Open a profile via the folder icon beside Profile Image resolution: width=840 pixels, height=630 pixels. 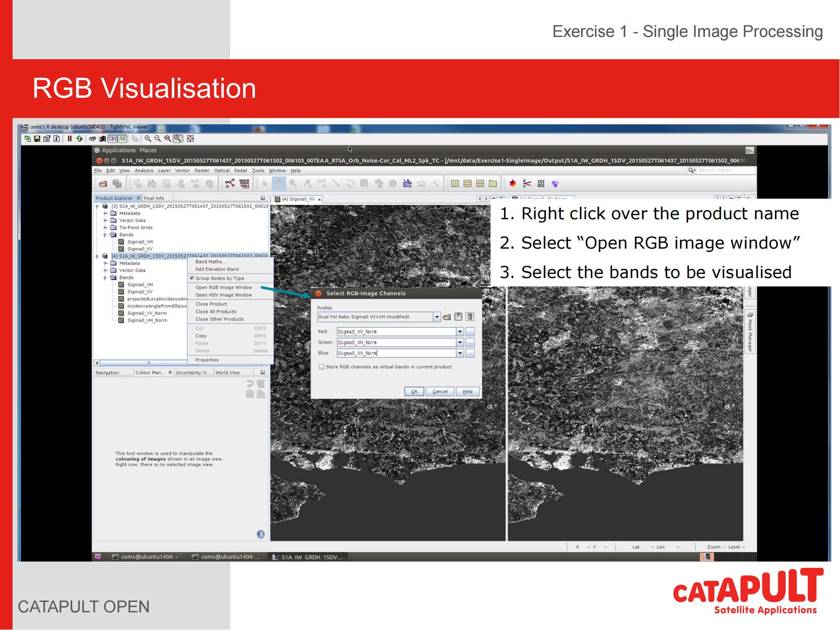tap(446, 317)
